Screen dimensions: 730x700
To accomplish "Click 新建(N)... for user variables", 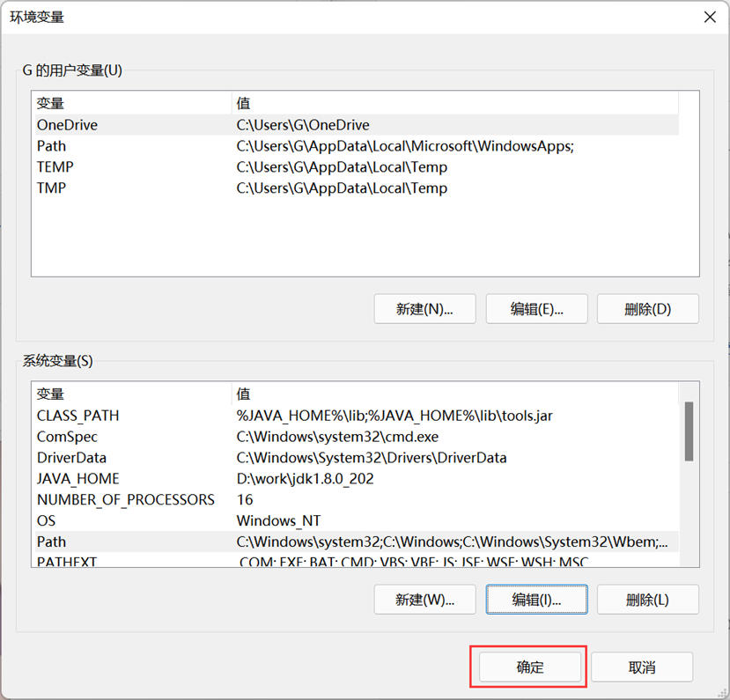I will point(424,308).
